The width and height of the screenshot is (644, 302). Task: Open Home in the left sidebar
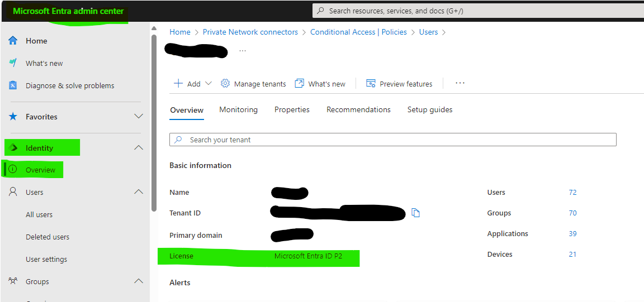(x=36, y=41)
